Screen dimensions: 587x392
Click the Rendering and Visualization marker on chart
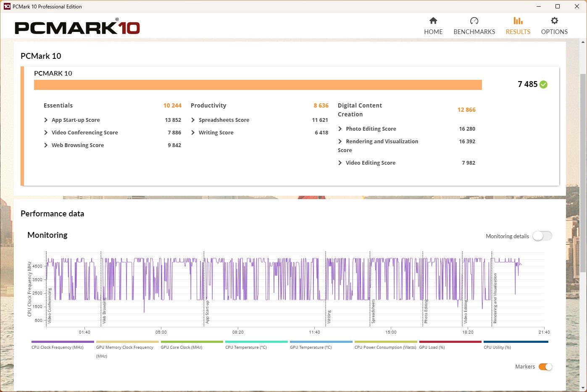pyautogui.click(x=495, y=298)
